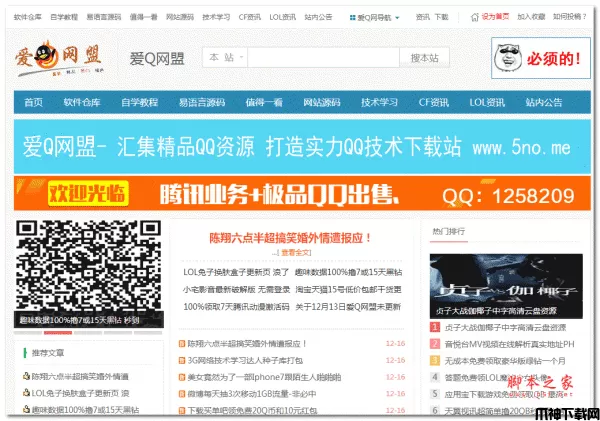Click the 查看全文 link under headline
Image resolution: width=600 pixels, height=421 pixels.
pos(296,253)
